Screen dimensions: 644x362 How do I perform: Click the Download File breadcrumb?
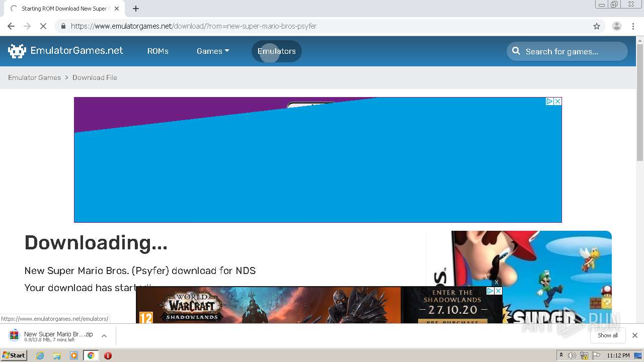(x=95, y=77)
